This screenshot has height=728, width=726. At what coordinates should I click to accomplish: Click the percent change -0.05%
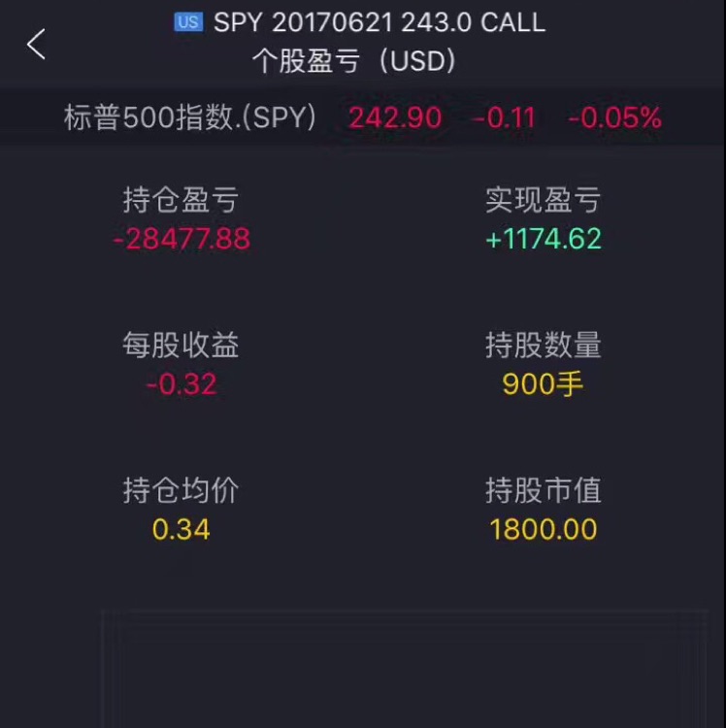614,117
